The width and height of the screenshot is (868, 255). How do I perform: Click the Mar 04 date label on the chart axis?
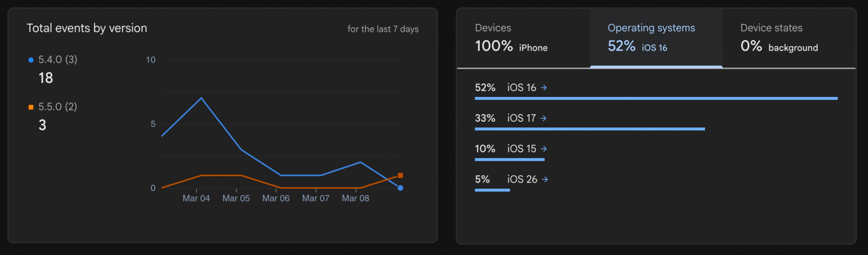coord(196,198)
